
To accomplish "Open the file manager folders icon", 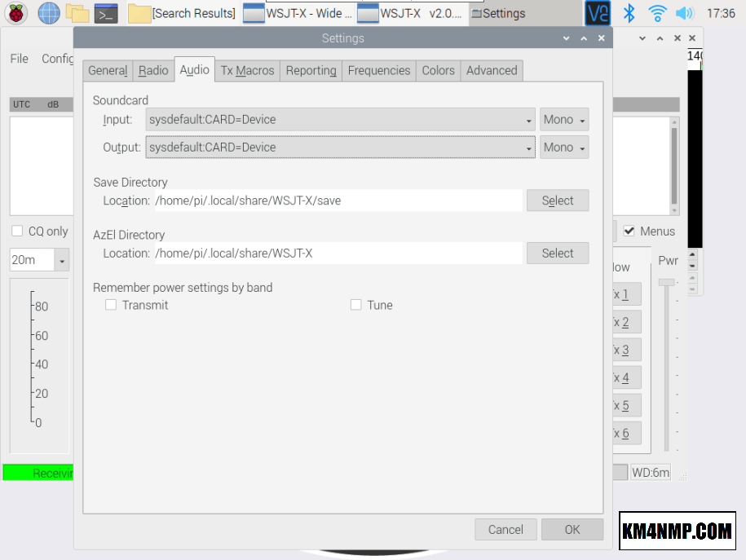I will tap(77, 13).
